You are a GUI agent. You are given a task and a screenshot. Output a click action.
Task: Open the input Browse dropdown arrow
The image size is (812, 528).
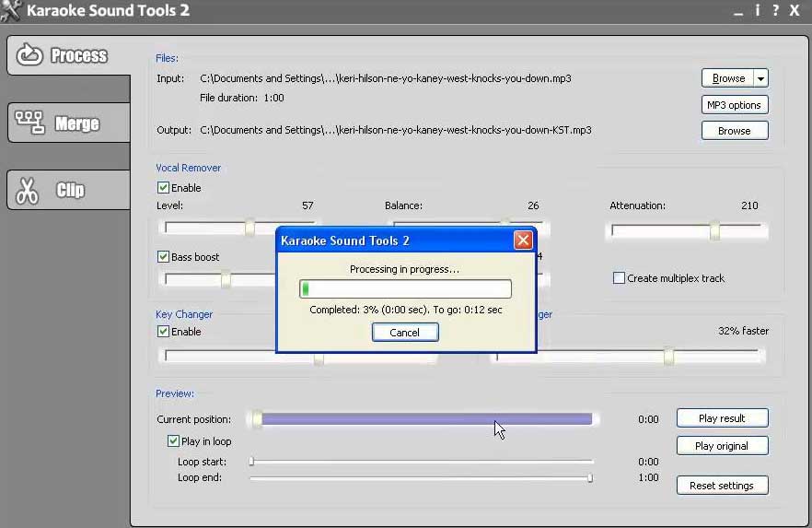pos(760,78)
